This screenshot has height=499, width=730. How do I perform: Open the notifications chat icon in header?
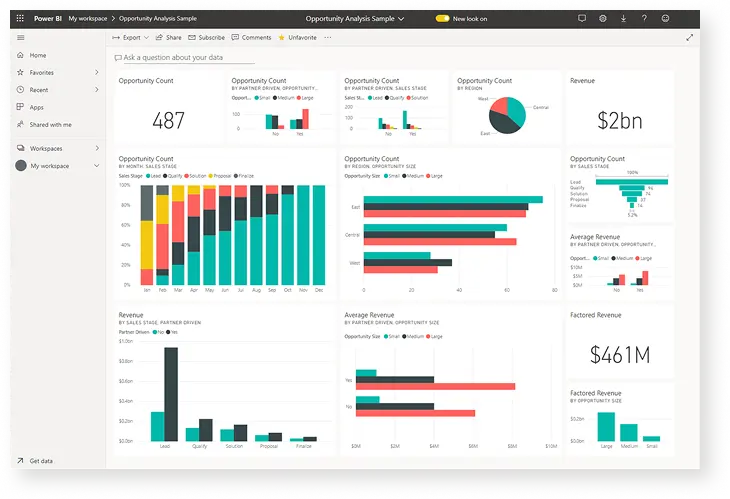(582, 18)
